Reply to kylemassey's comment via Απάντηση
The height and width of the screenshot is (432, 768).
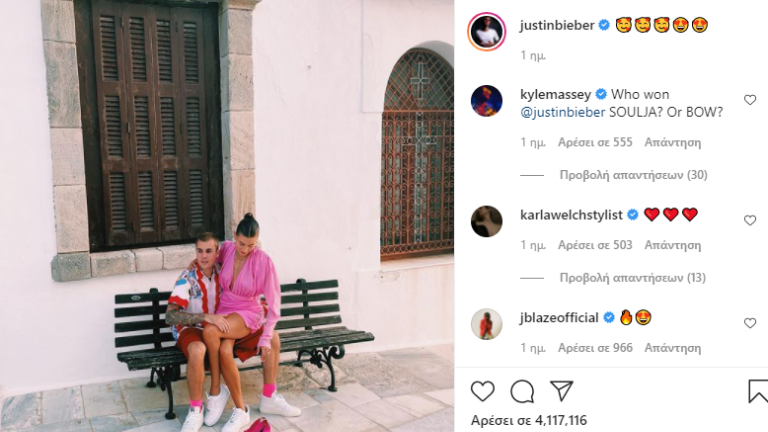coord(672,143)
